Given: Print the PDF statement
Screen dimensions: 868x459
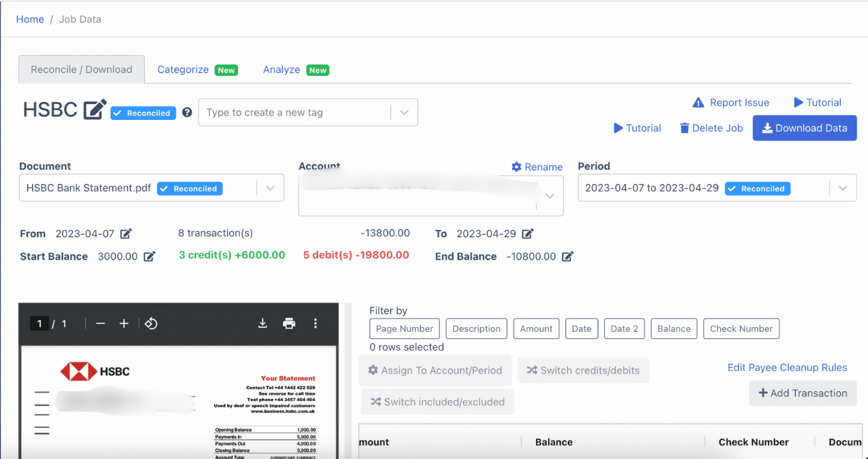Looking at the screenshot, I should click(289, 323).
